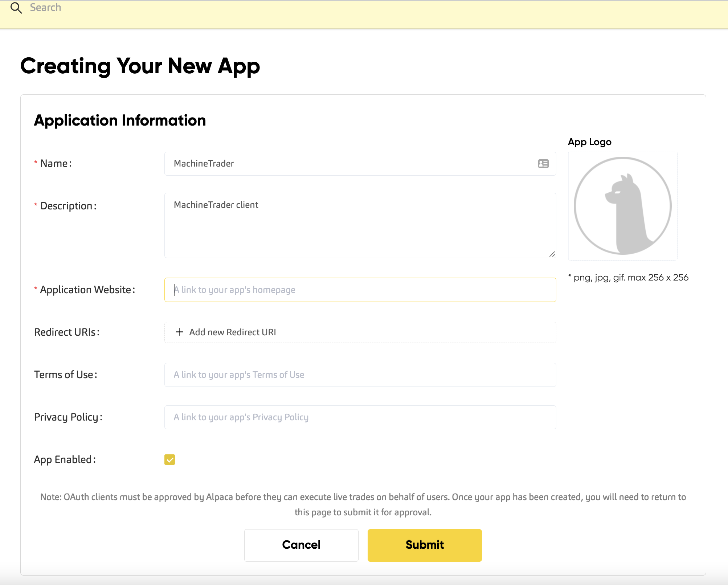Focus the Privacy Policy link field

click(359, 417)
